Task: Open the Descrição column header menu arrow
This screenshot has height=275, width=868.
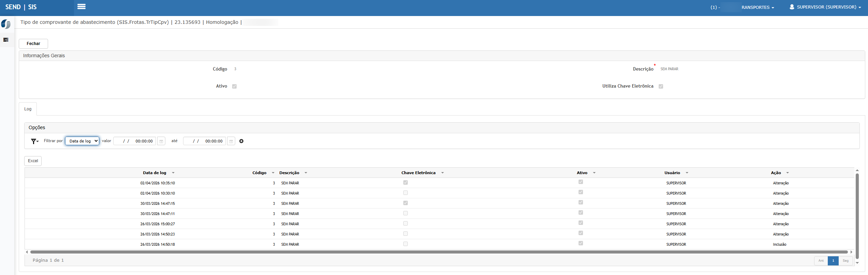Action: [306, 173]
